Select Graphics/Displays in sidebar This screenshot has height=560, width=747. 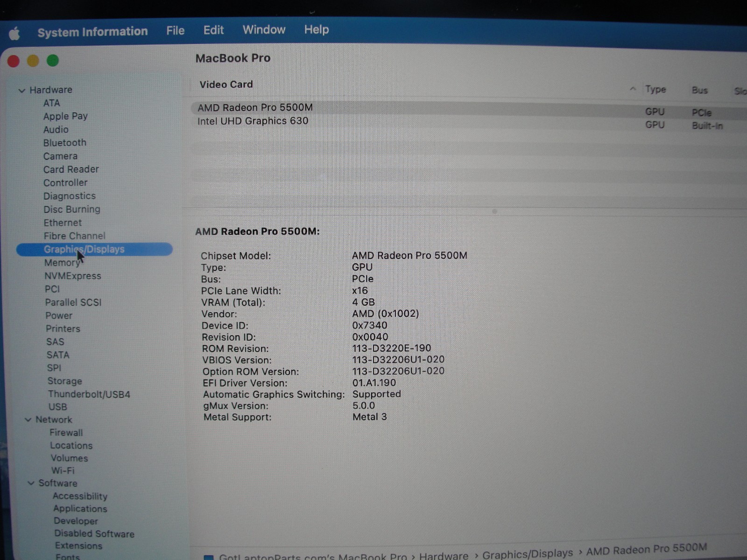click(94, 249)
